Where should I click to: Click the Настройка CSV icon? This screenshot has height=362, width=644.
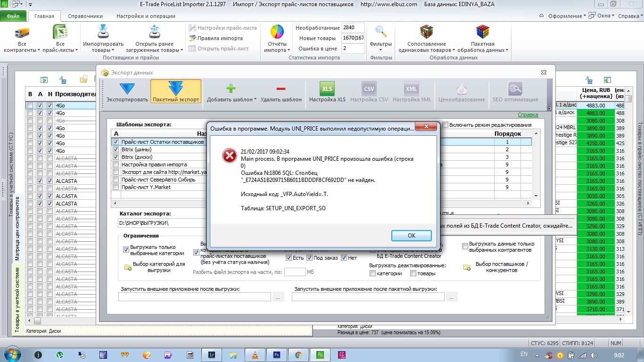[x=369, y=89]
